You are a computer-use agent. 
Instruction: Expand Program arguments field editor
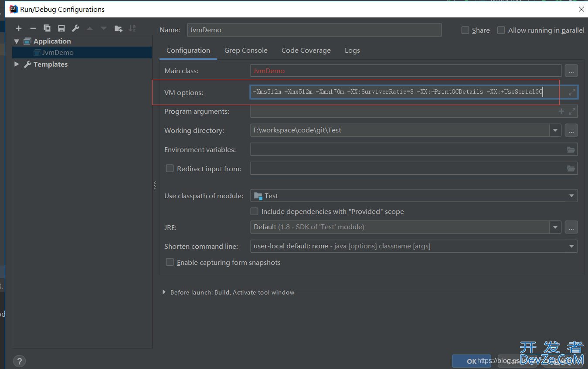tap(572, 112)
